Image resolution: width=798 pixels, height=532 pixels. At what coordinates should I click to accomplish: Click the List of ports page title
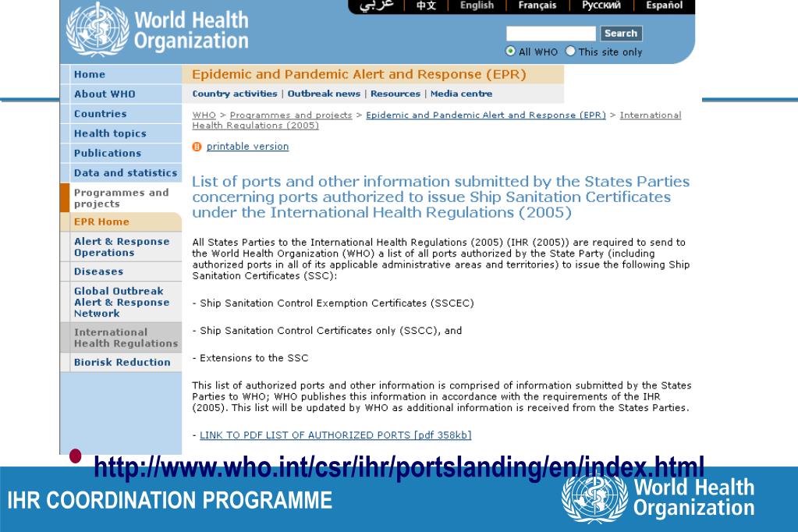click(x=441, y=197)
